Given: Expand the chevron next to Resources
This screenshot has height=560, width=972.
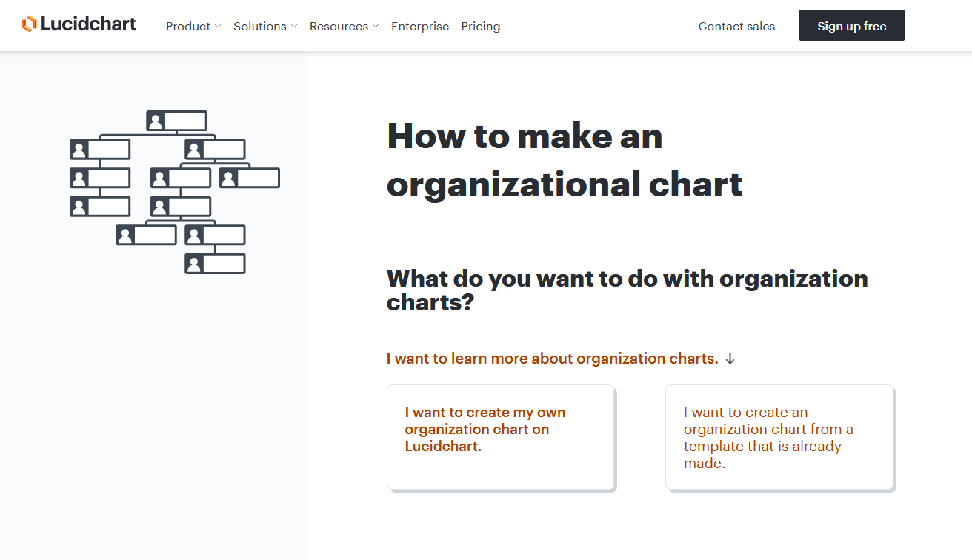Looking at the screenshot, I should (x=376, y=27).
